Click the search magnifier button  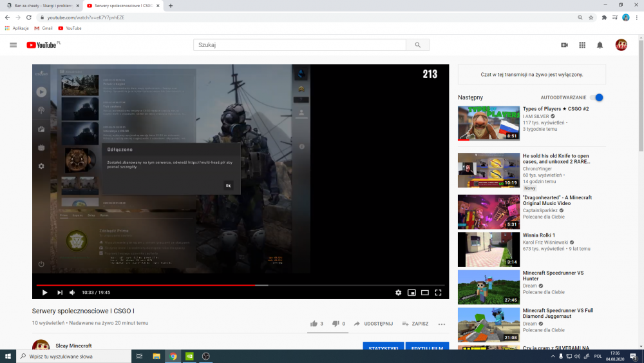417,45
